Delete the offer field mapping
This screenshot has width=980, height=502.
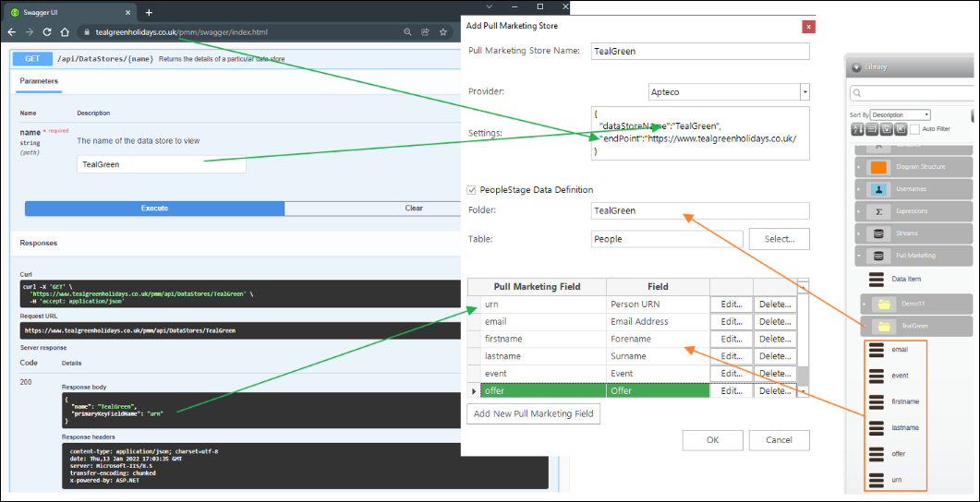(x=775, y=391)
